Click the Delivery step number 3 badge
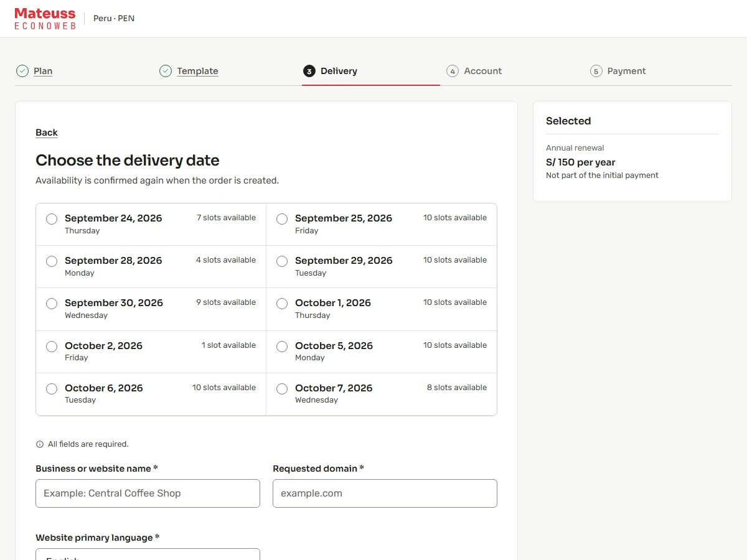The width and height of the screenshot is (747, 560). (x=309, y=71)
